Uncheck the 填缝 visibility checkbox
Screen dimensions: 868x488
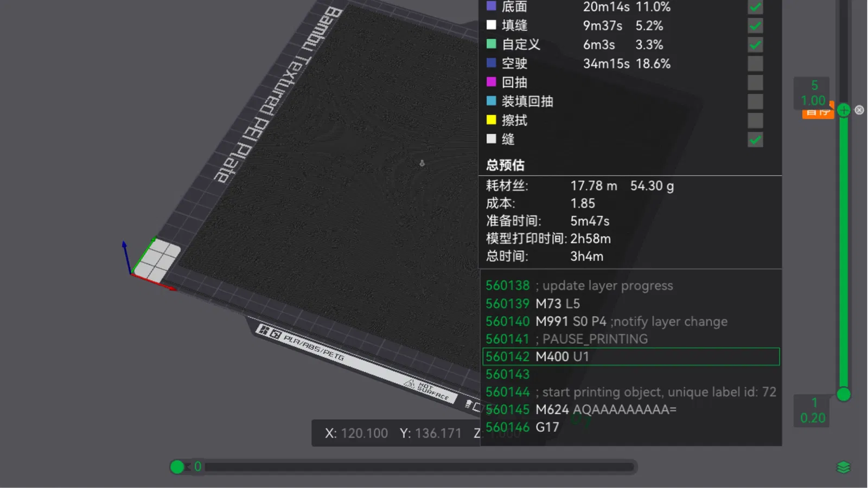755,25
